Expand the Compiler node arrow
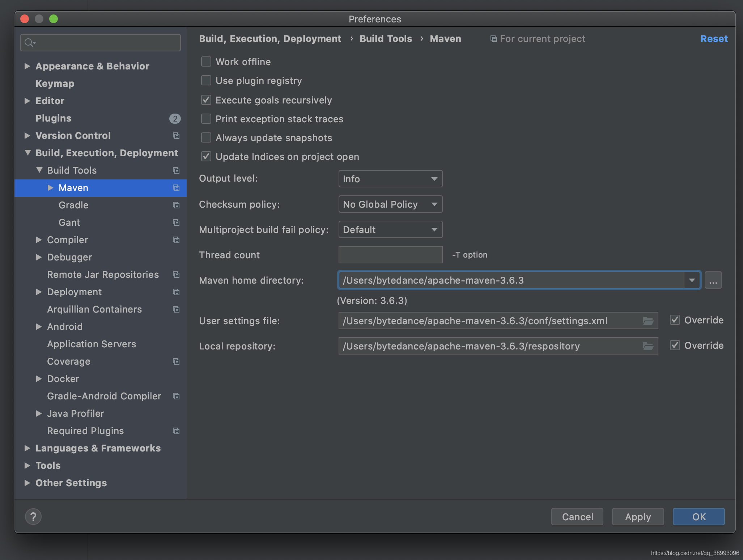 pos(39,240)
